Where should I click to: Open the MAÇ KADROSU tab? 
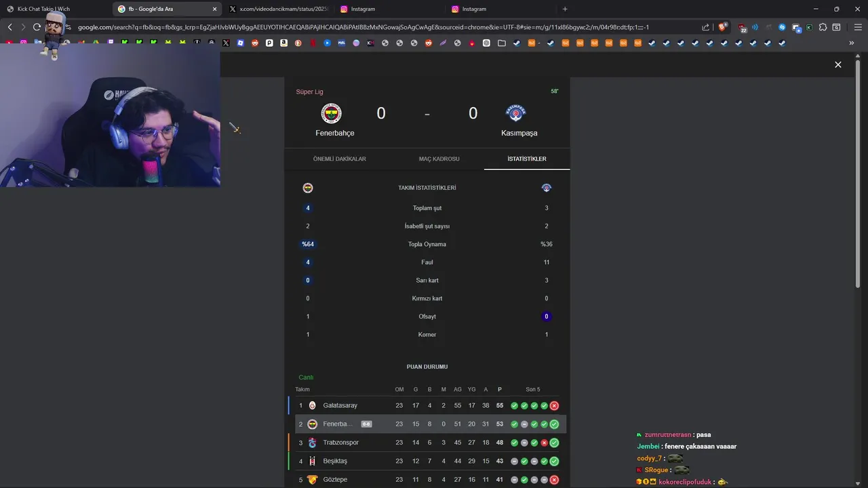(439, 159)
